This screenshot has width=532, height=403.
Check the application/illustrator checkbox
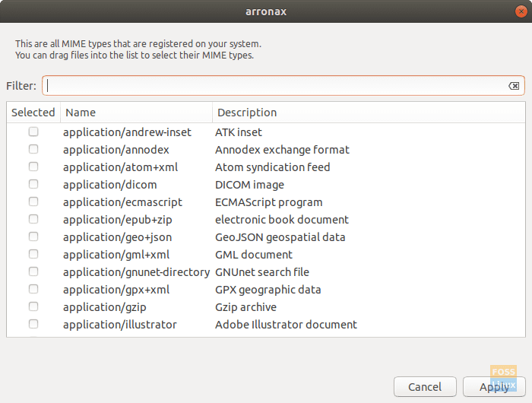click(33, 325)
